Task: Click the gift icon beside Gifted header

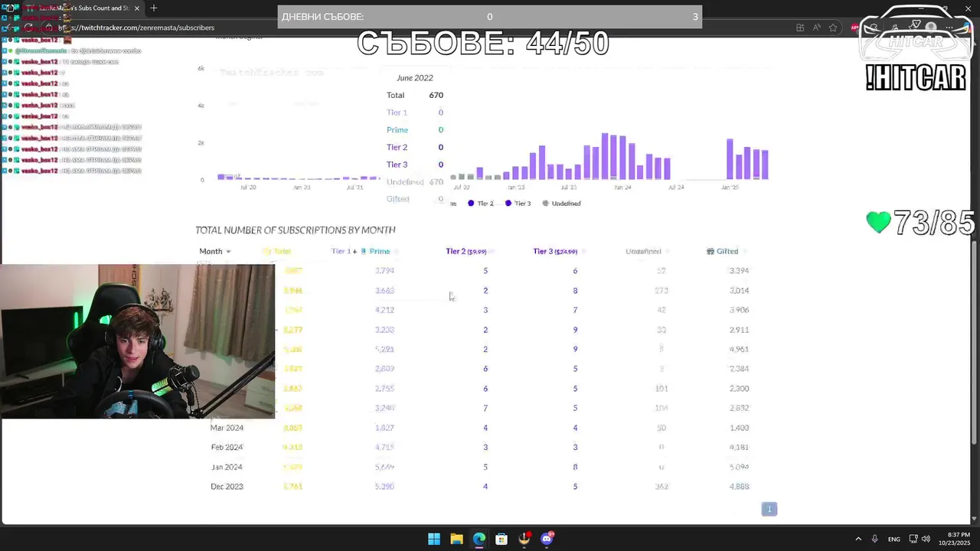Action: (x=710, y=251)
